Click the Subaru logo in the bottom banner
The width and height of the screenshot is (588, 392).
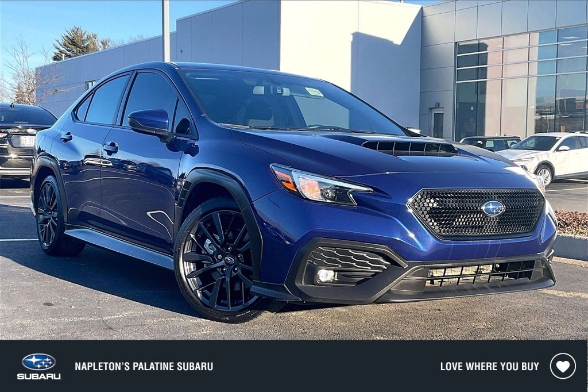[x=38, y=362]
